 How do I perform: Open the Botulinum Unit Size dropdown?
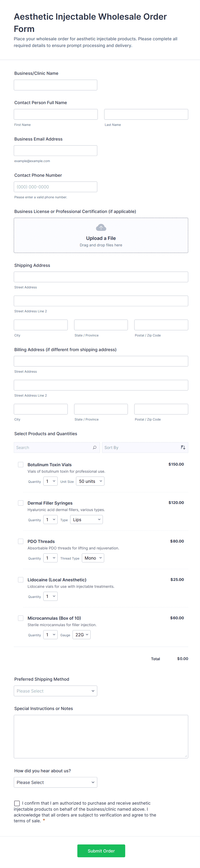tap(90, 481)
